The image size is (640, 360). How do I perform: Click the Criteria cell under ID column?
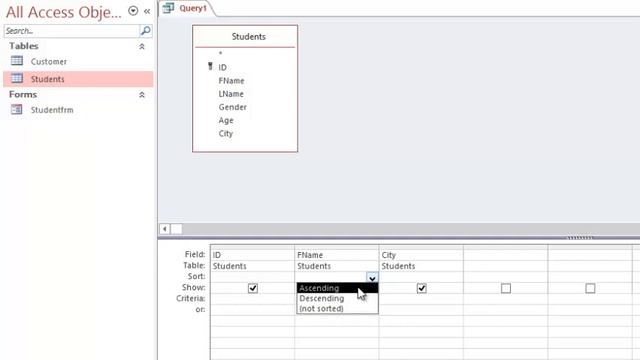click(252, 299)
